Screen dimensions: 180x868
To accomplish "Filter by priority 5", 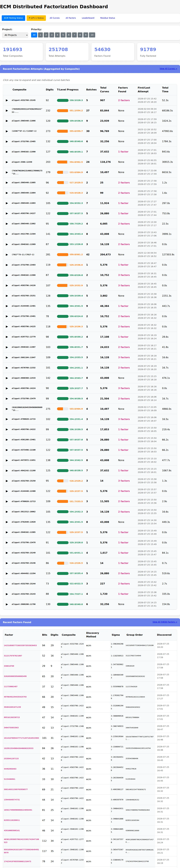I will [x=63, y=35].
